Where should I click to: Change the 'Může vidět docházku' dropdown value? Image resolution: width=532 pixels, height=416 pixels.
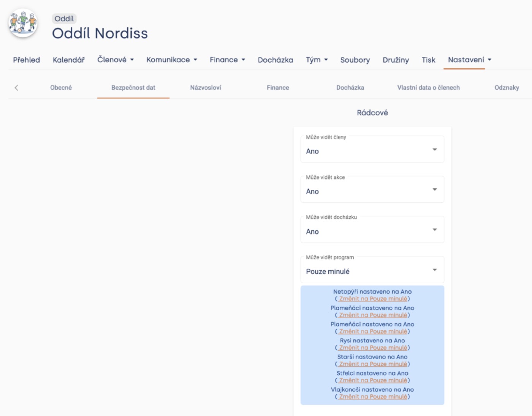pos(372,230)
